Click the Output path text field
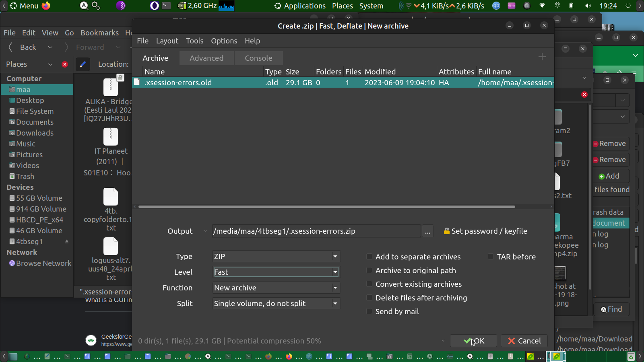This screenshot has width=644, height=362. [x=316, y=231]
